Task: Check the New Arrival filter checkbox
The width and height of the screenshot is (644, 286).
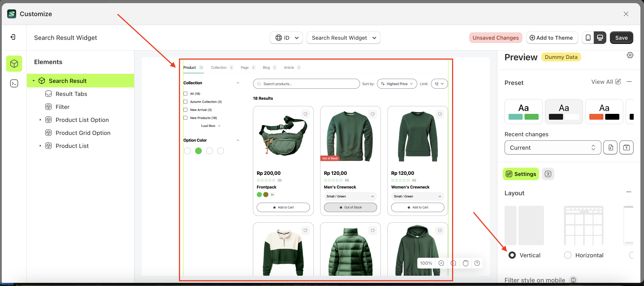Action: (185, 110)
